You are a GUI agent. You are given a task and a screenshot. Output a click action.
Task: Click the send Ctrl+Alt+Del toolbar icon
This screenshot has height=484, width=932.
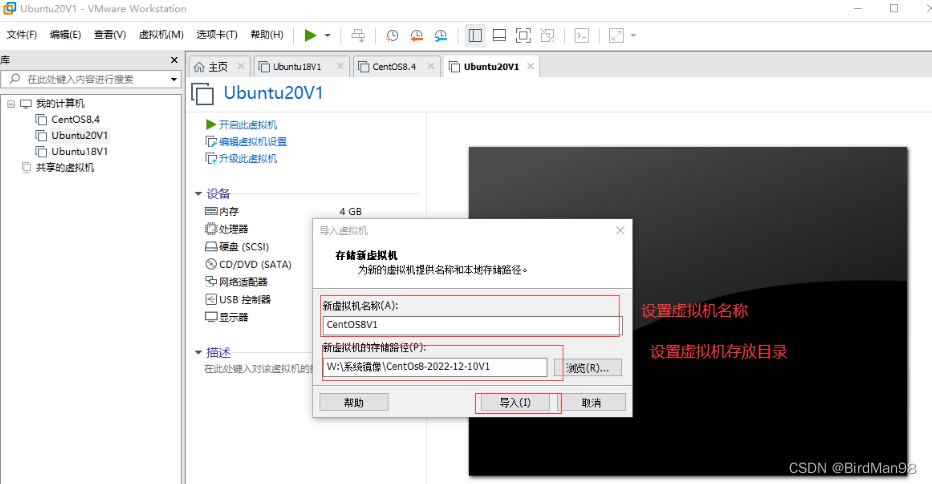point(358,36)
